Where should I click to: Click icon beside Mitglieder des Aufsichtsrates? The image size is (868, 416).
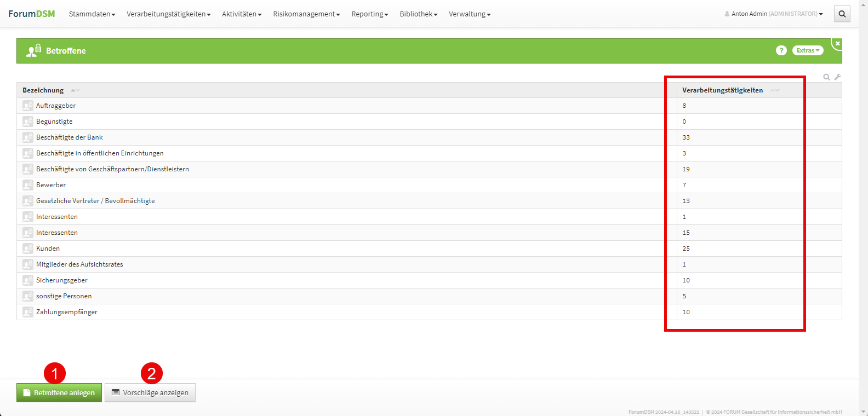pyautogui.click(x=28, y=264)
